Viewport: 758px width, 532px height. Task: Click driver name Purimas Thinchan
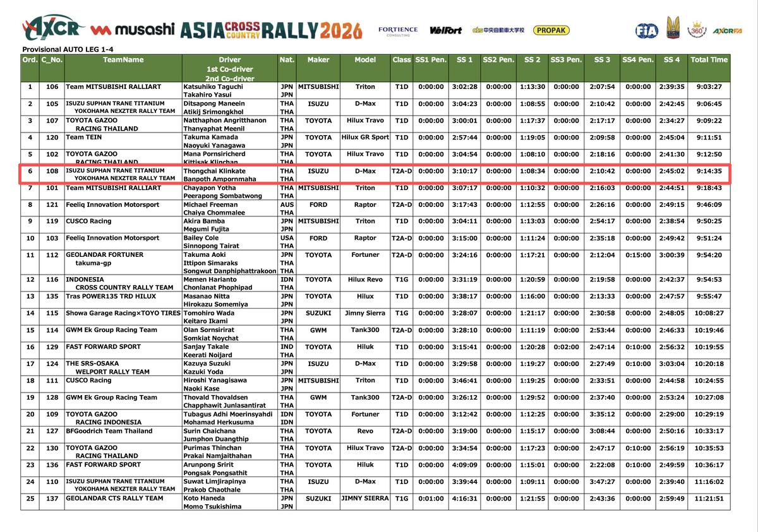[212, 448]
